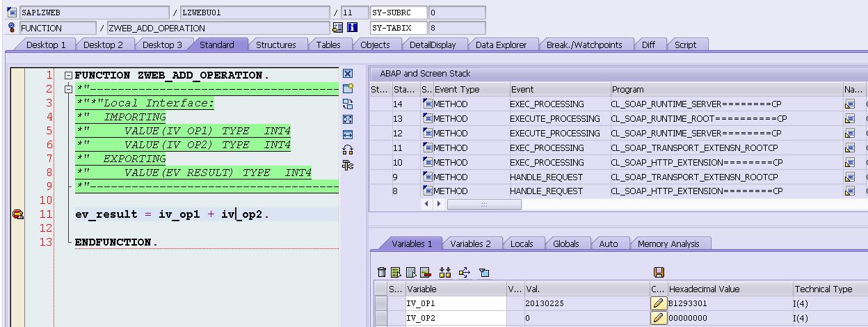The image size is (868, 327).
Task: Click the pencil edit button for IV_OP1
Action: click(x=658, y=303)
